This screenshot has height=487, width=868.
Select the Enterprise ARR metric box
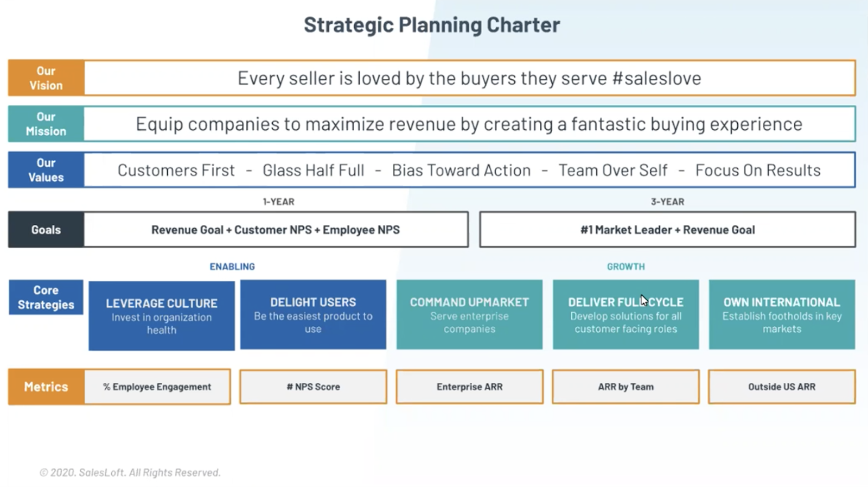[x=469, y=387]
